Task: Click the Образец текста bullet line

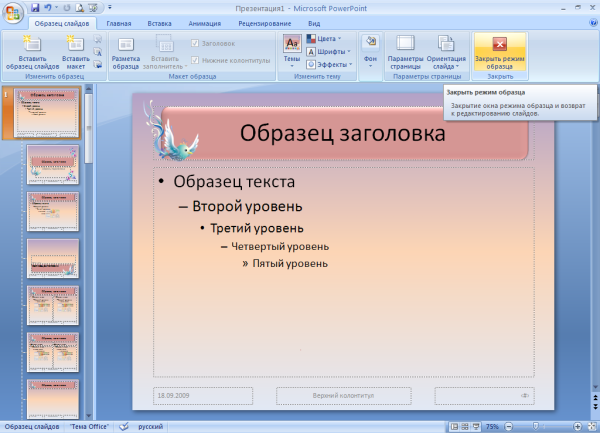Action: coord(234,181)
